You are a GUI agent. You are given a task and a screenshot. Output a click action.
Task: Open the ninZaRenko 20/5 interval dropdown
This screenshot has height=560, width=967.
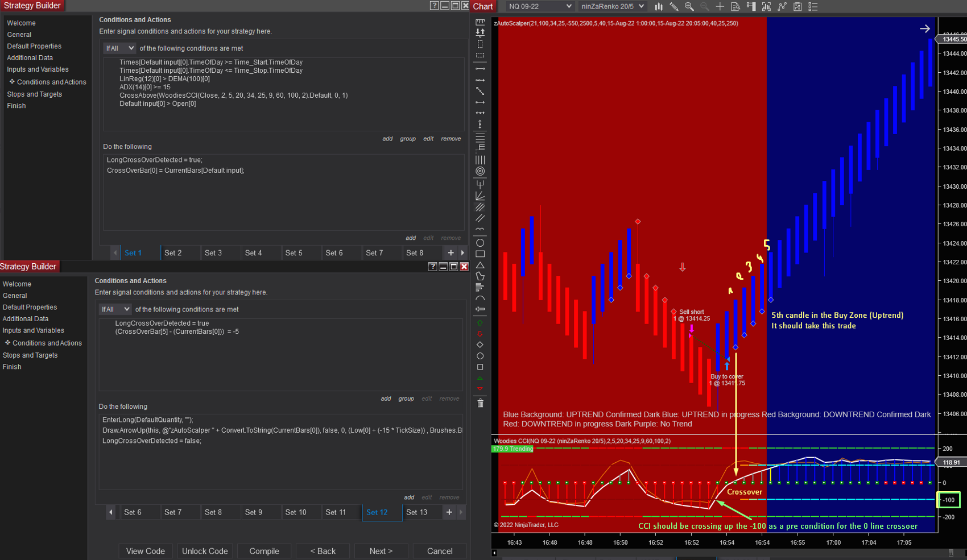pyautogui.click(x=612, y=6)
